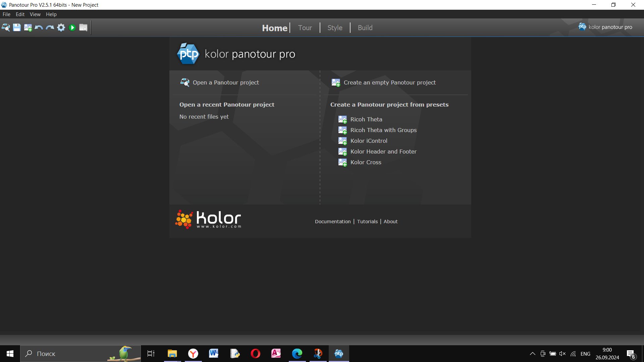Click the green Build tour play icon
644x362 pixels.
(72, 27)
